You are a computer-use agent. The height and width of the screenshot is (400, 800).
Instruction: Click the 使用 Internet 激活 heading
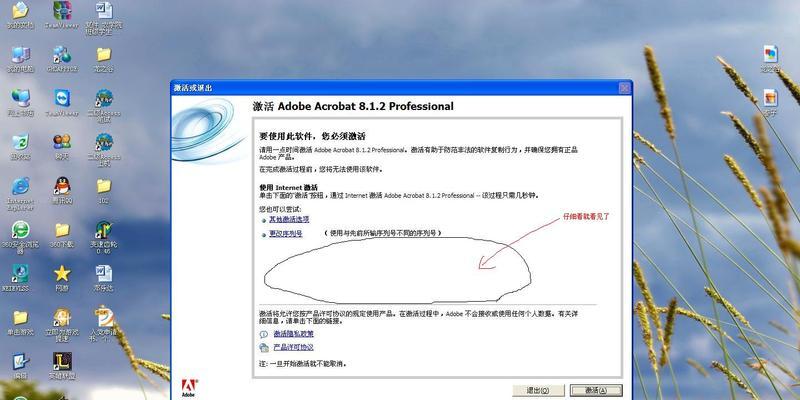pyautogui.click(x=288, y=188)
